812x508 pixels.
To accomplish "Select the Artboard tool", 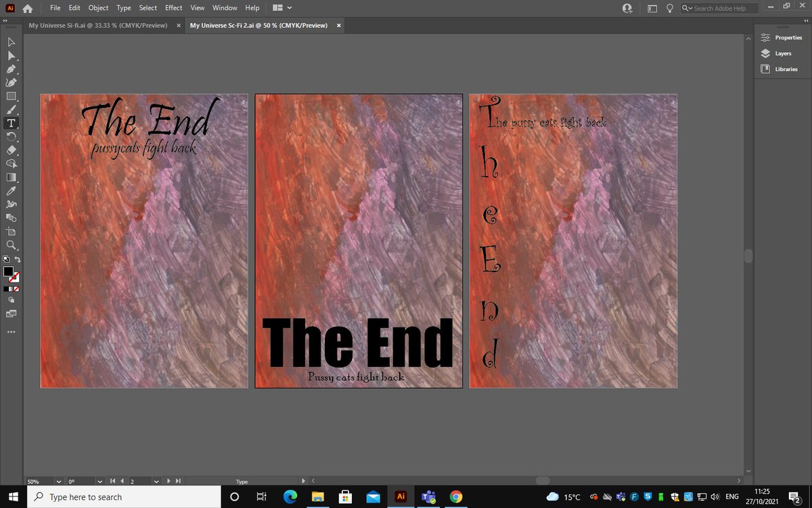I will click(x=11, y=232).
